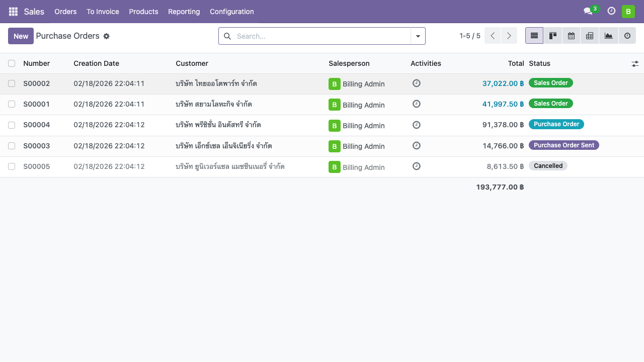The height and width of the screenshot is (362, 644).
Task: Switch to Calendar view
Action: pyautogui.click(x=571, y=36)
